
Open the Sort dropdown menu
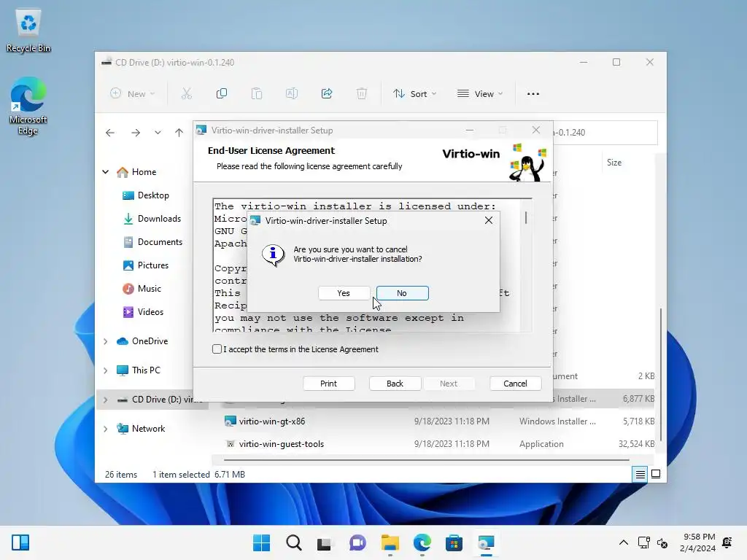click(x=414, y=94)
